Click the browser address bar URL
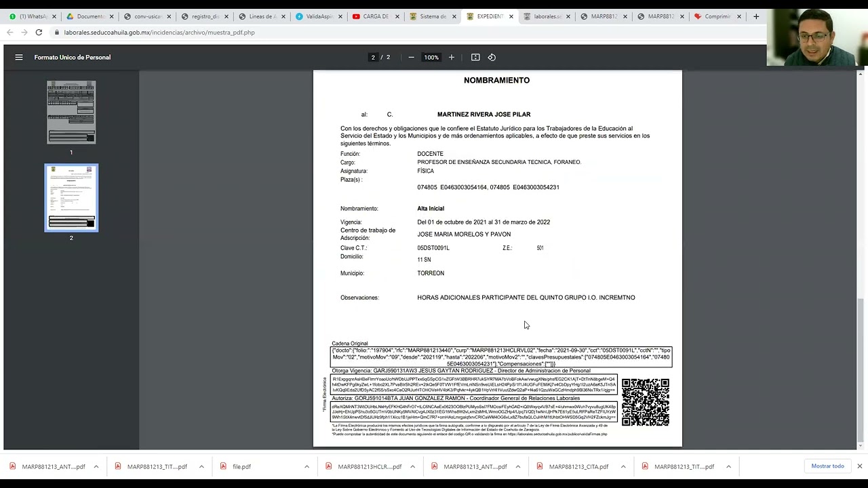The width and height of the screenshot is (868, 488). coord(159,33)
